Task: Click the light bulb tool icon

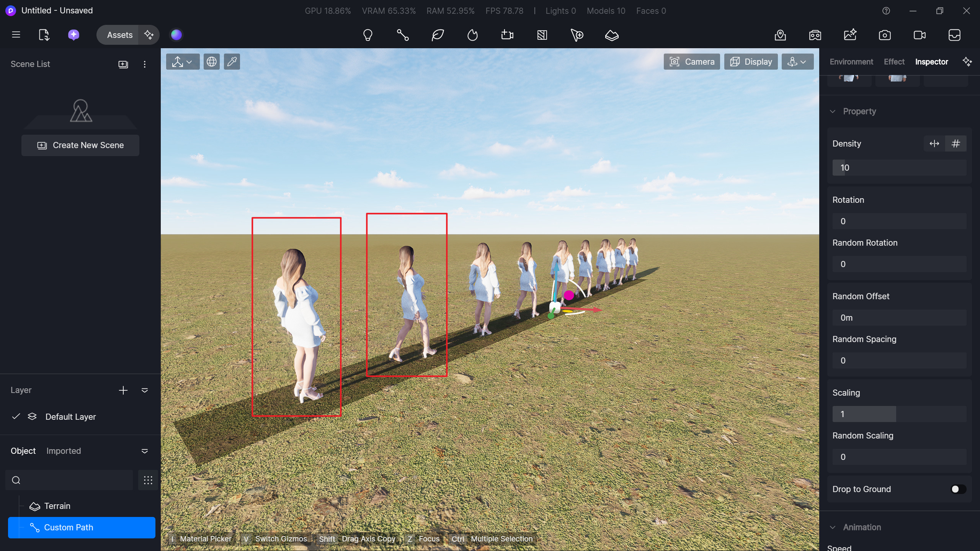Action: pos(367,35)
